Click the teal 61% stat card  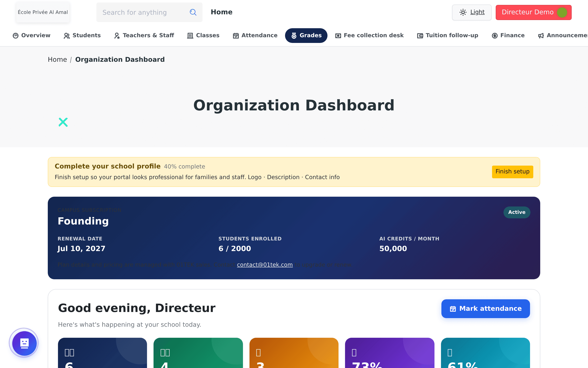coord(486,353)
